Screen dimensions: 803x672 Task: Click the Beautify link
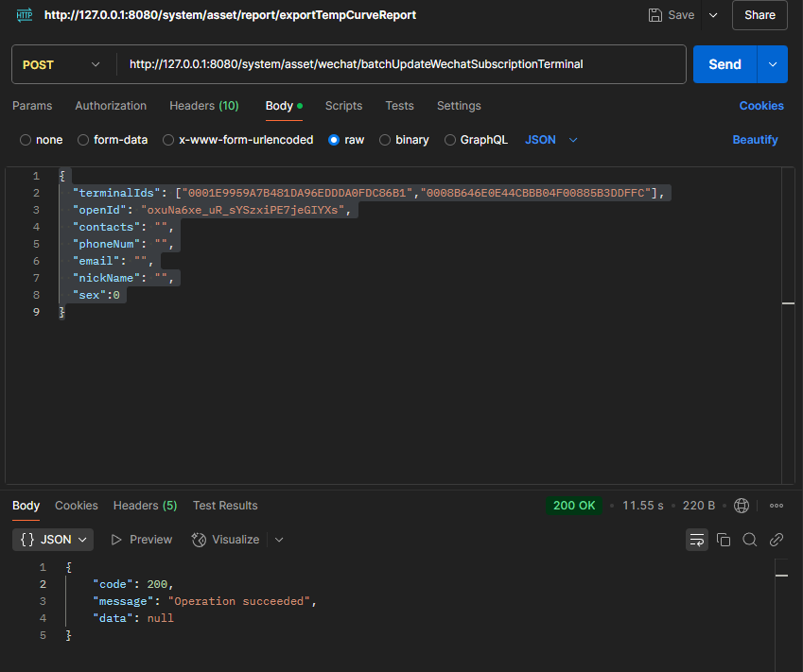pos(755,140)
